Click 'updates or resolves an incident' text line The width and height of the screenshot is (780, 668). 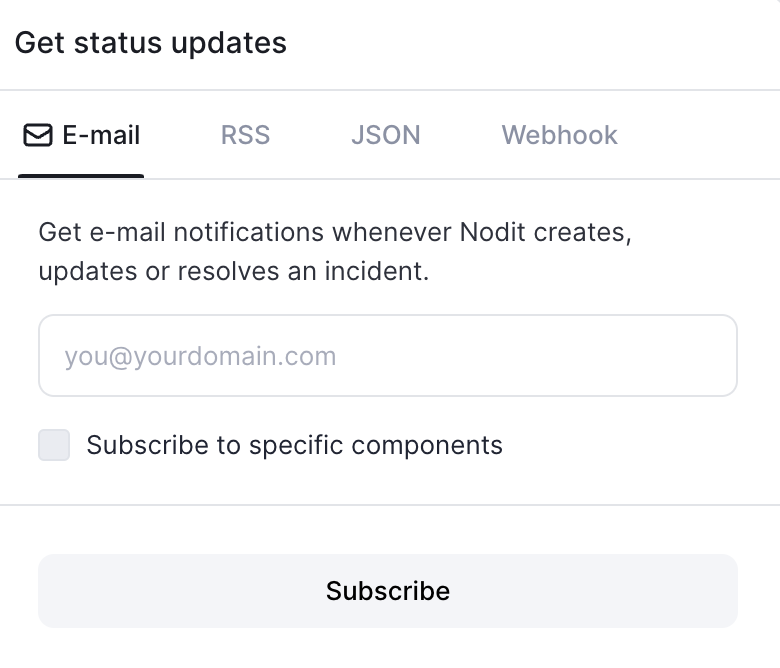[x=233, y=272]
